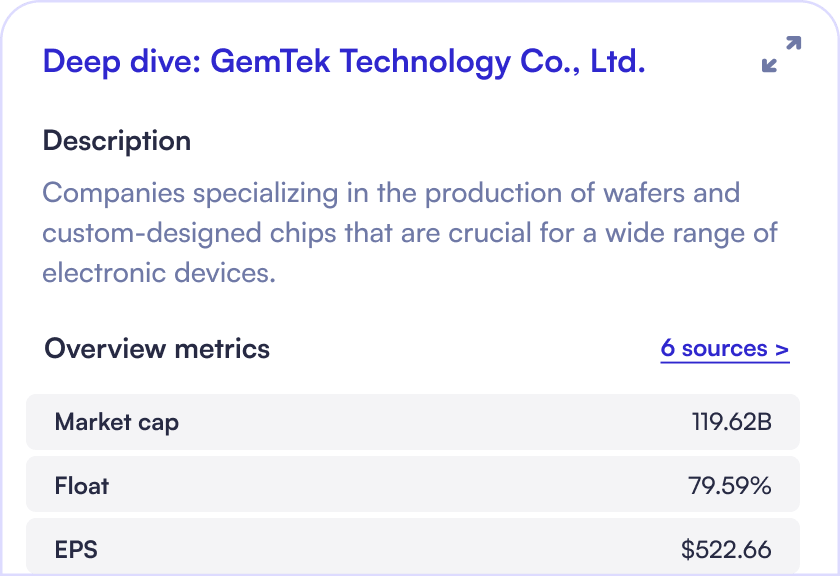This screenshot has width=840, height=576.
Task: Click 'electronic devices.' at description end
Action: 159,272
